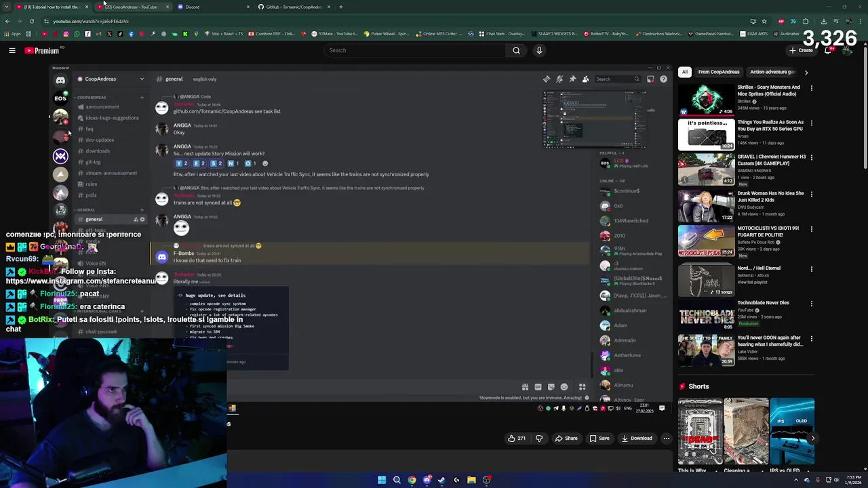The height and width of the screenshot is (488, 868).
Task: Open options for Nord Hell Eternal album
Action: pyautogui.click(x=811, y=269)
